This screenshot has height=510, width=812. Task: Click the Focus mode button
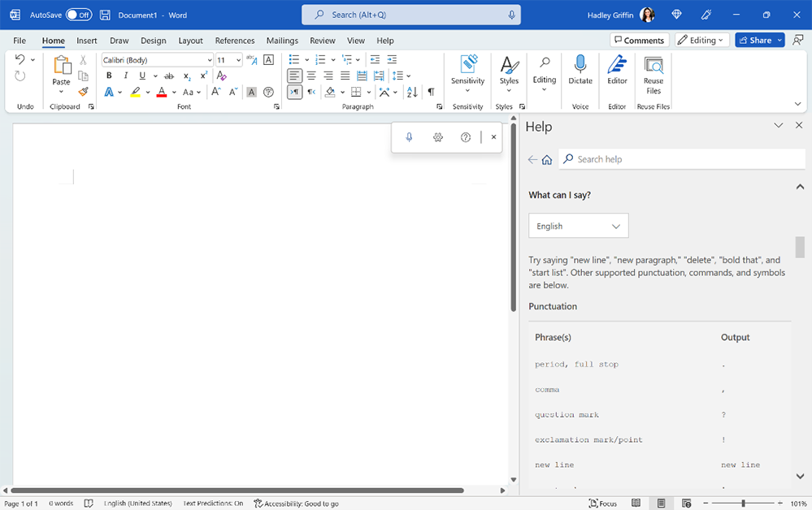[603, 504]
